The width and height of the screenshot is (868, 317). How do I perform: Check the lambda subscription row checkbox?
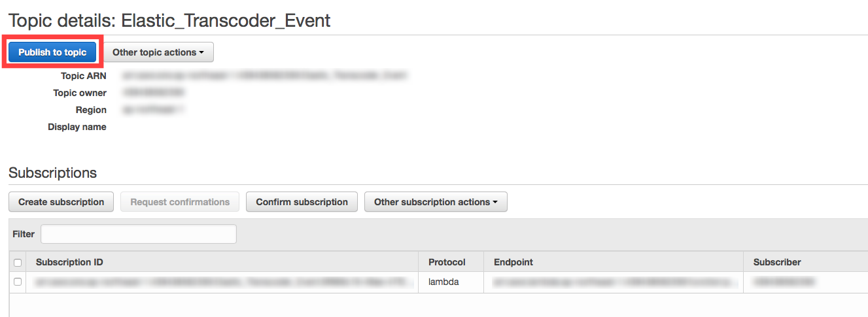18,282
